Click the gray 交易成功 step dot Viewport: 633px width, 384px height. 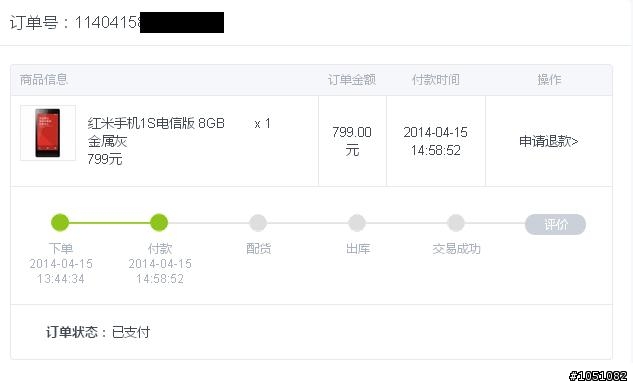coord(456,223)
